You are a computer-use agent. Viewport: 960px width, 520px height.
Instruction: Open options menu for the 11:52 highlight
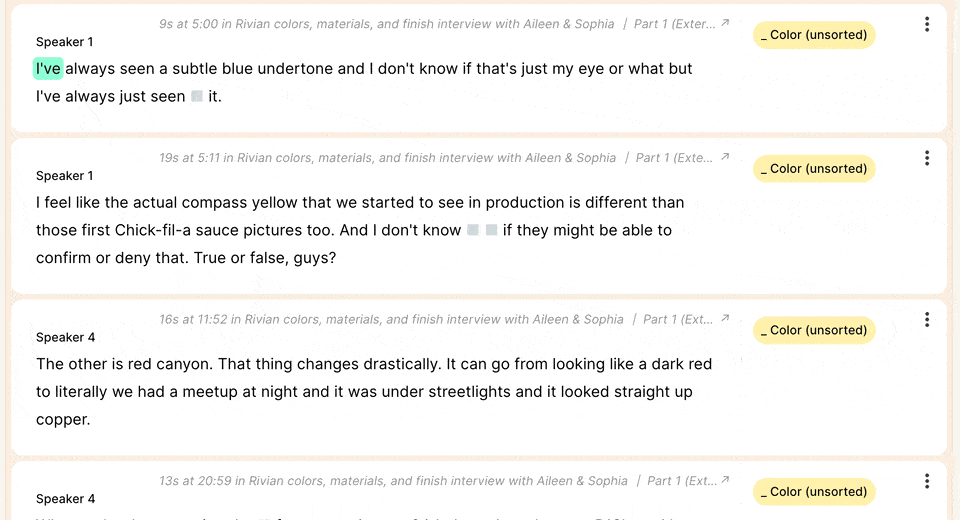tap(927, 319)
